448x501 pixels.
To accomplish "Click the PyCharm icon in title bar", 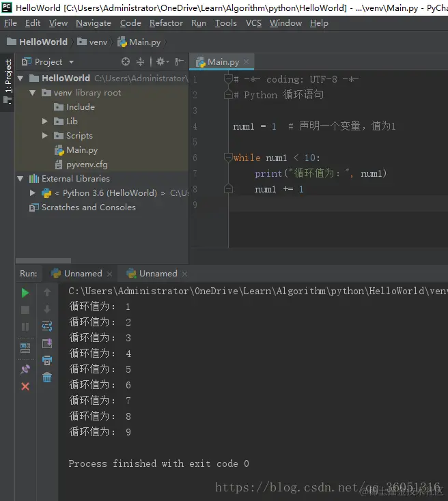I will pos(7,8).
